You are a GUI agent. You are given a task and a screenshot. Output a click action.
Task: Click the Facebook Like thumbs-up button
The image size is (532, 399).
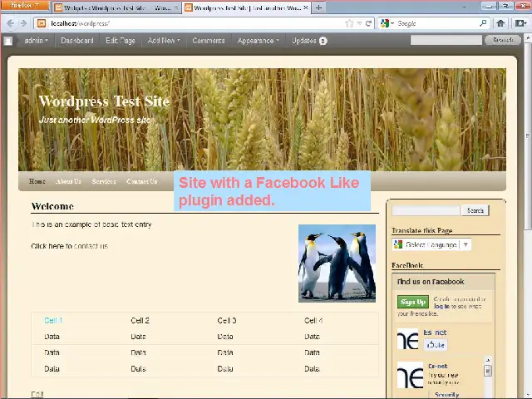point(436,345)
